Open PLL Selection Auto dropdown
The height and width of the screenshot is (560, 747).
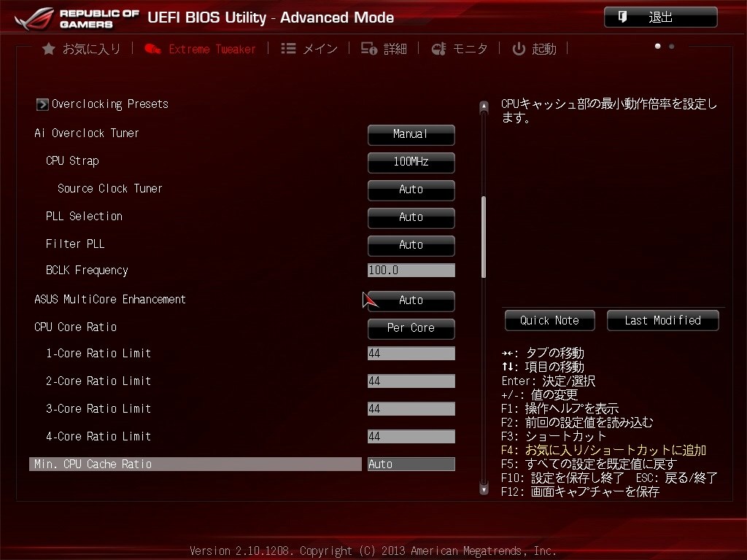(411, 217)
